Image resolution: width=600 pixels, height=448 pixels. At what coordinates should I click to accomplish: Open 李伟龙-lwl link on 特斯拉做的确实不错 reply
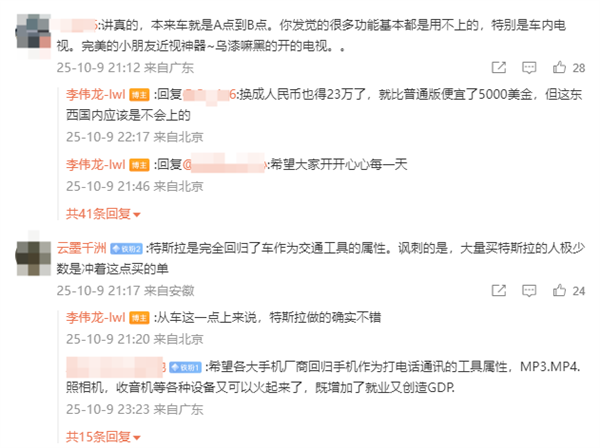pyautogui.click(x=96, y=318)
